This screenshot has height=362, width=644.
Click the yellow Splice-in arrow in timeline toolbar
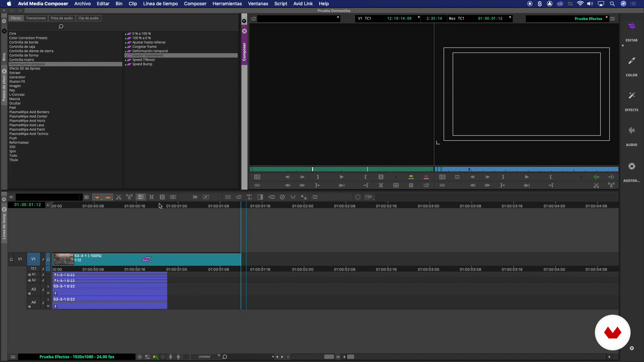click(97, 197)
